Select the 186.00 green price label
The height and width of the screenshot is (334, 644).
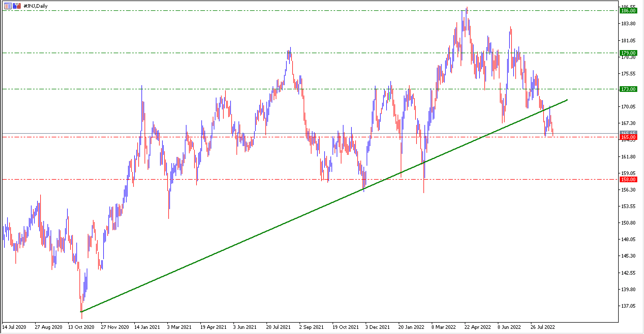pos(628,11)
